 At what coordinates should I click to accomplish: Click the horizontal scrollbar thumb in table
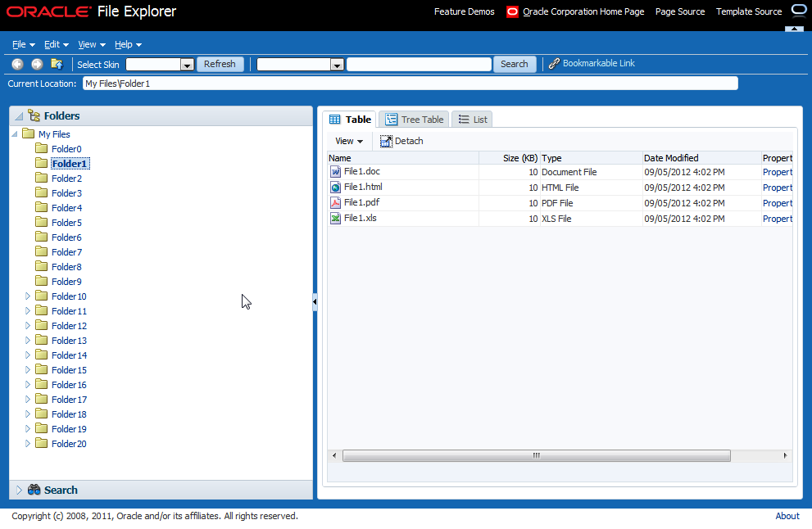537,455
